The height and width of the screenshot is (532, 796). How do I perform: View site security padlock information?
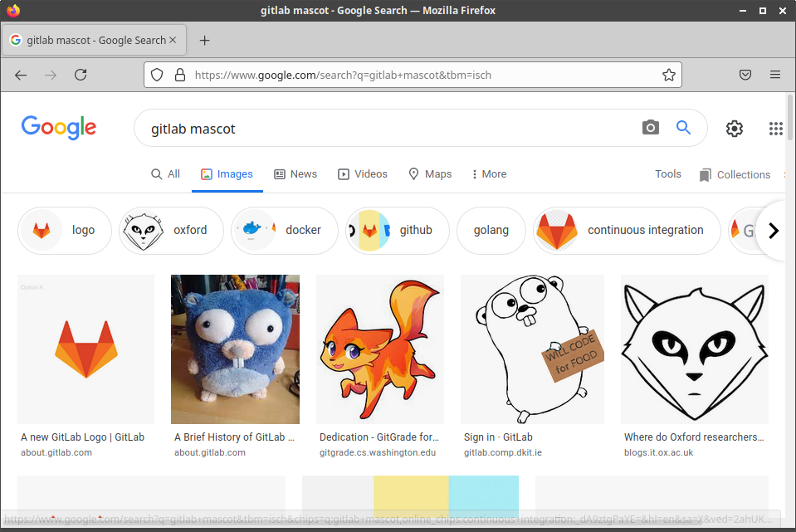click(x=180, y=76)
